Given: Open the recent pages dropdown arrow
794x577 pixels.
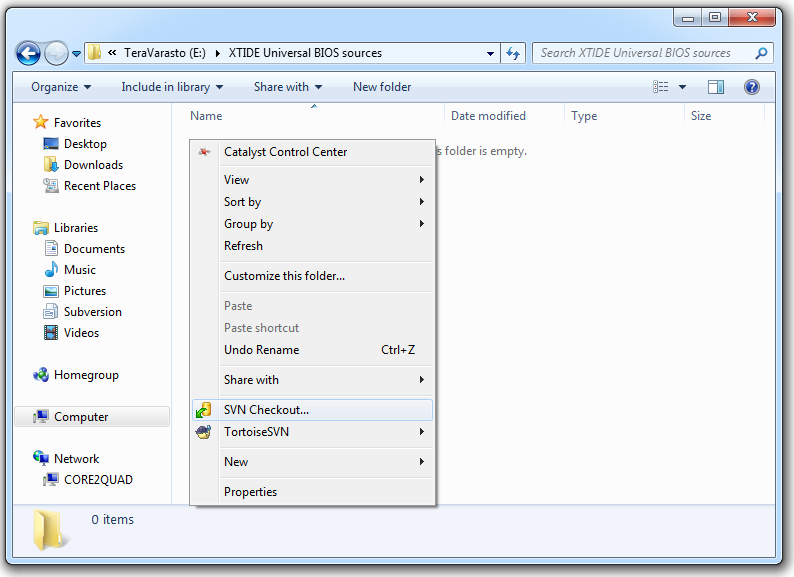Looking at the screenshot, I should pos(76,53).
